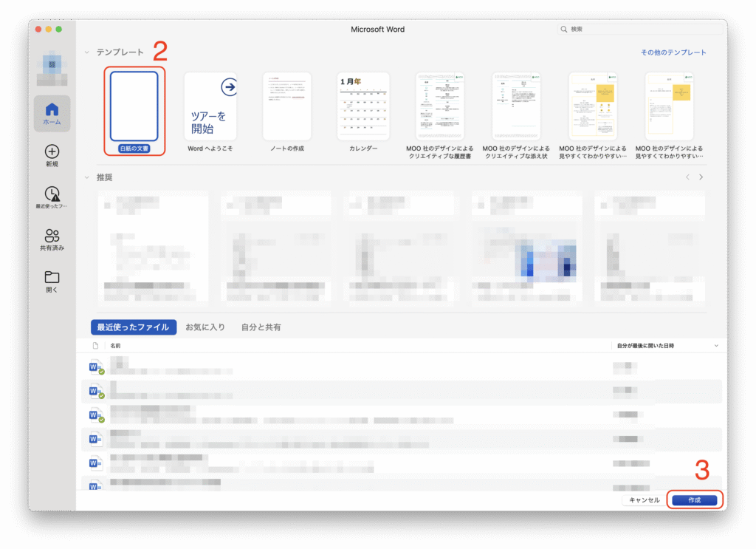Switch to the お気に入り tab
This screenshot has height=549, width=756.
pyautogui.click(x=205, y=327)
